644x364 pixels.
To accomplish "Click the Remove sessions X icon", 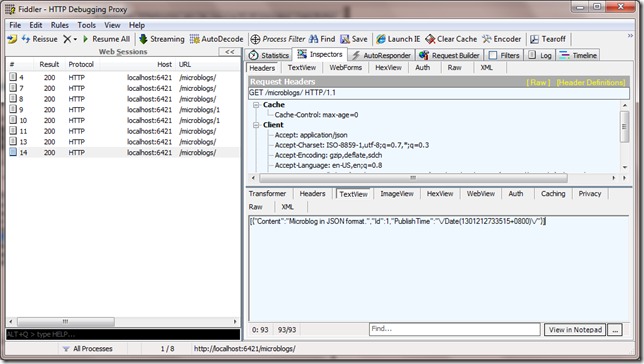I will (67, 39).
